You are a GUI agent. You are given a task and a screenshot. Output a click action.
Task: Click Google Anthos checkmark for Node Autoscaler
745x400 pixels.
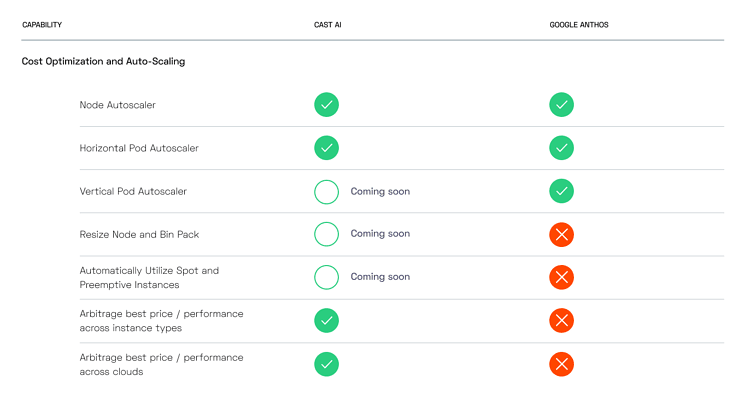[562, 105]
